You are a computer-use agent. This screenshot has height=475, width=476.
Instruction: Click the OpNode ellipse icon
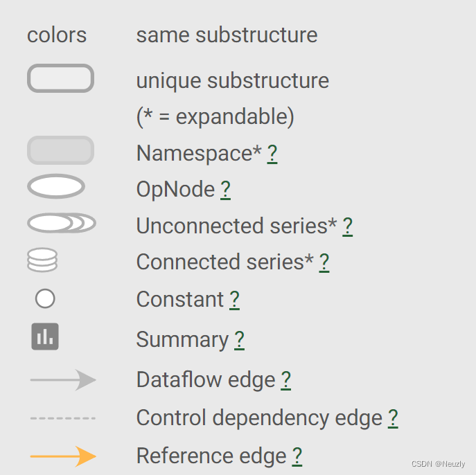pos(56,186)
